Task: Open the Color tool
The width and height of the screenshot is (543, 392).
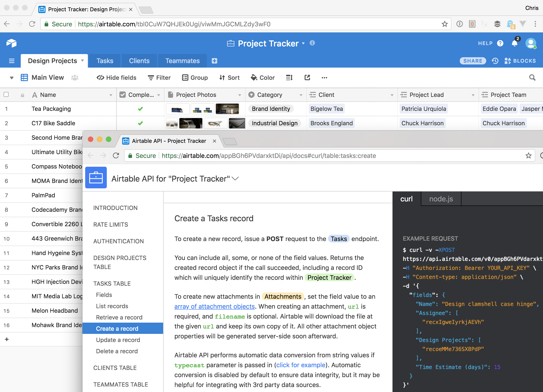Action: point(263,77)
